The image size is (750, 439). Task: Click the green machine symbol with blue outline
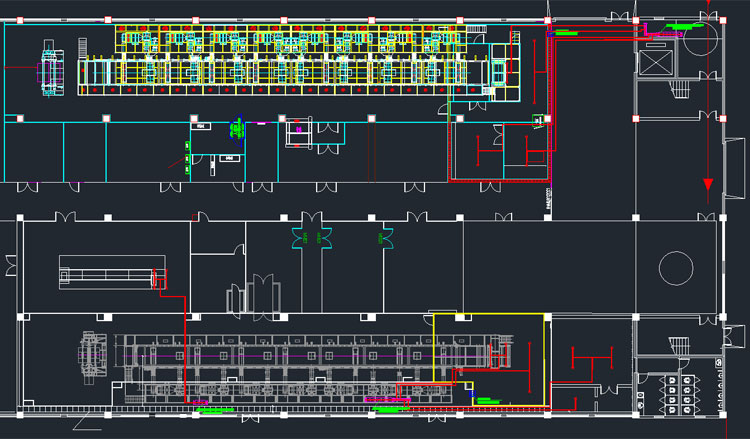[x=237, y=129]
